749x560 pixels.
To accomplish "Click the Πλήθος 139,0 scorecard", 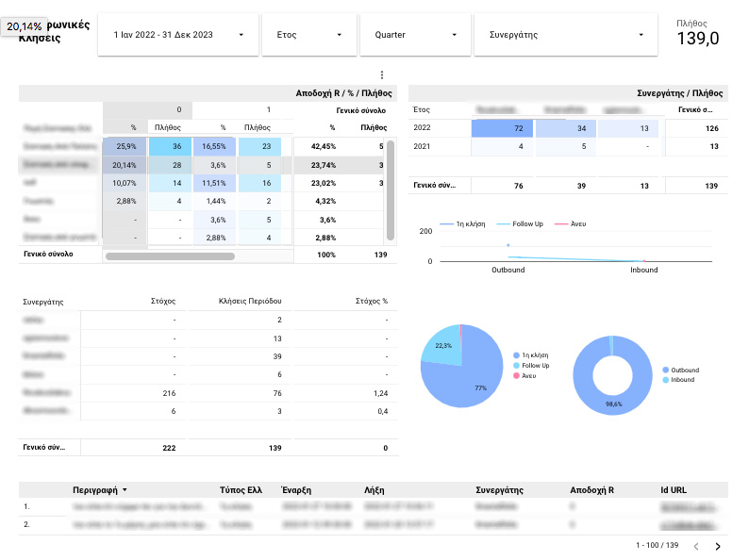I will click(697, 33).
